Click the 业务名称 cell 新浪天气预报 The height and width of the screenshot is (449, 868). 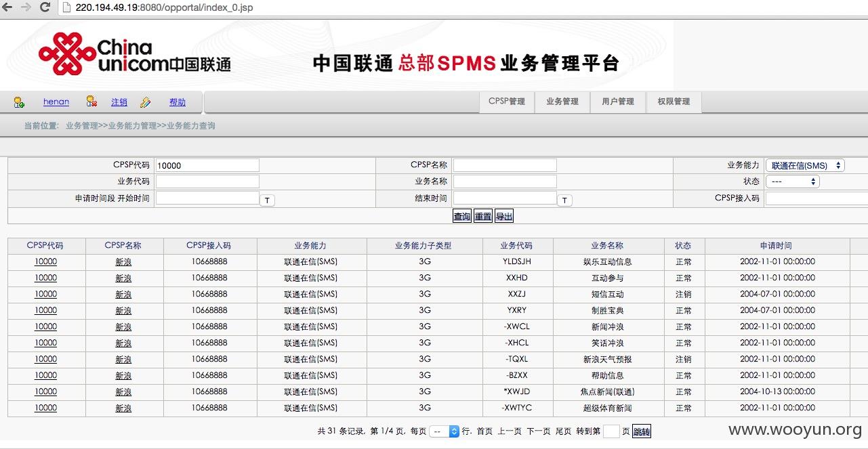click(607, 359)
